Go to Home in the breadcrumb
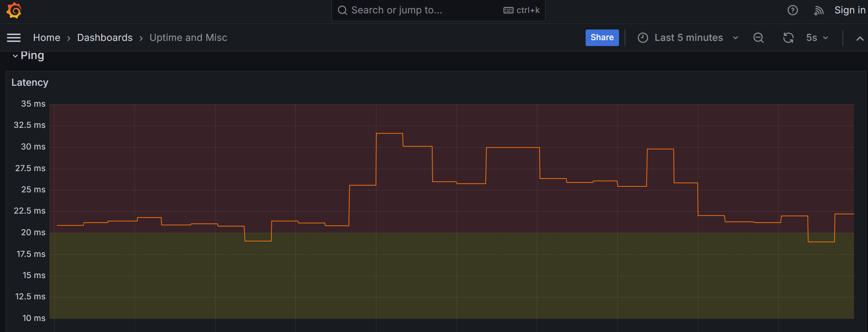This screenshot has width=868, height=332. (46, 38)
